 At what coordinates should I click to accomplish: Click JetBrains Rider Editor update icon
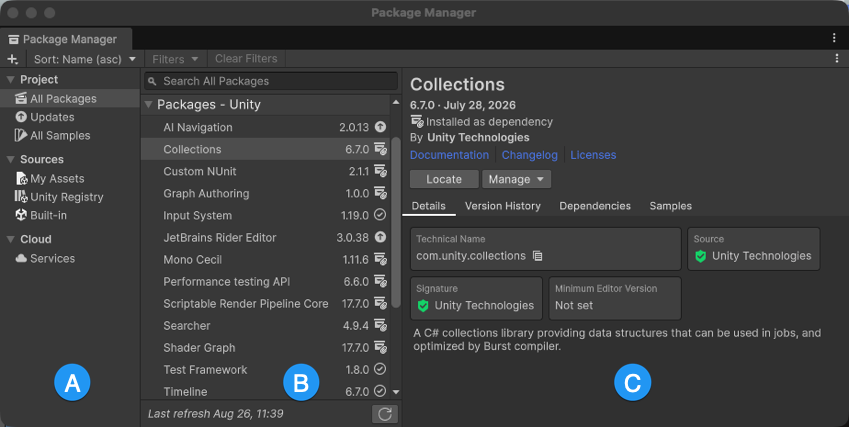tap(381, 237)
